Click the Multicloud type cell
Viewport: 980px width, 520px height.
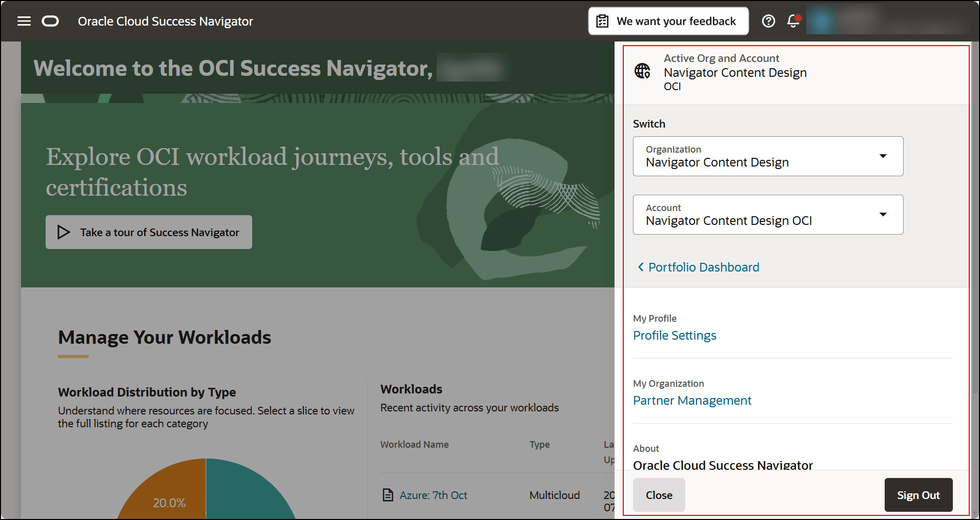tap(555, 495)
